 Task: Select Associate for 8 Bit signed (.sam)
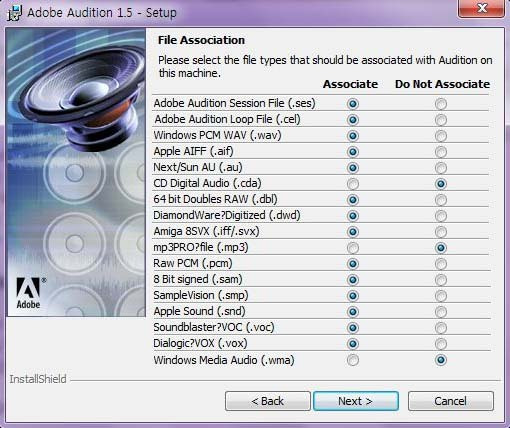(353, 280)
